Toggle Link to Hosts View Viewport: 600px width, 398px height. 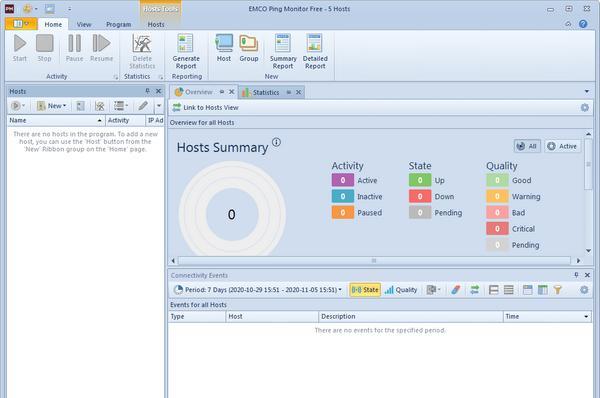[205, 108]
